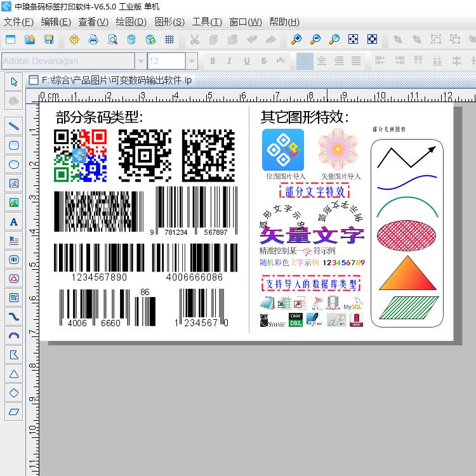Select the orange gradient triangle shape
The height and width of the screenshot is (476, 476).
coord(407,273)
